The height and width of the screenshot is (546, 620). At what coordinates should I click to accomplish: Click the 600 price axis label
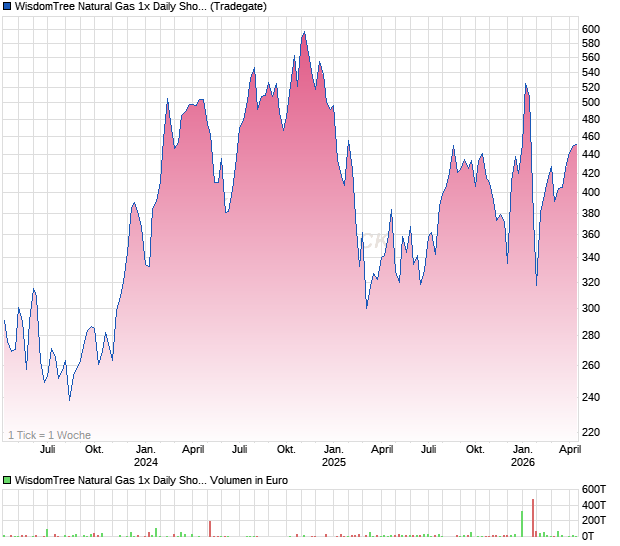point(591,29)
